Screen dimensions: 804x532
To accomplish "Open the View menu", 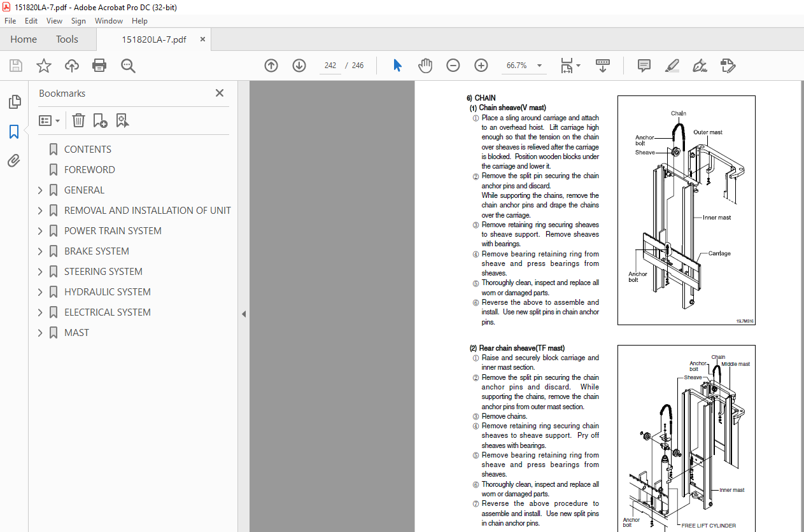I will coord(55,21).
